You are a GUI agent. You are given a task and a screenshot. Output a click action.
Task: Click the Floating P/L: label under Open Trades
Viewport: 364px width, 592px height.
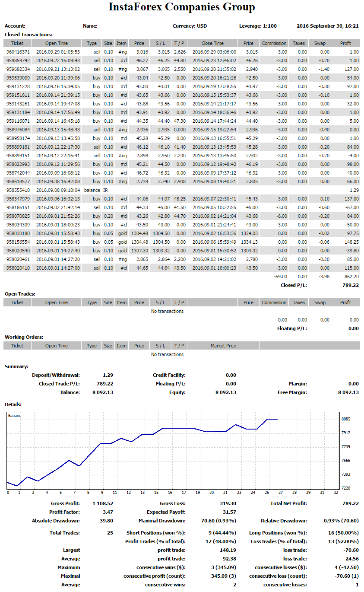click(x=292, y=328)
